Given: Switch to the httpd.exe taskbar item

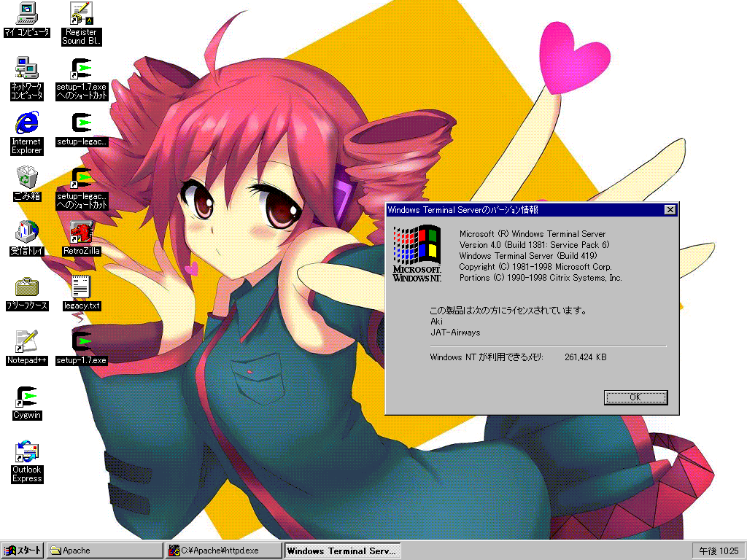Looking at the screenshot, I should [223, 551].
